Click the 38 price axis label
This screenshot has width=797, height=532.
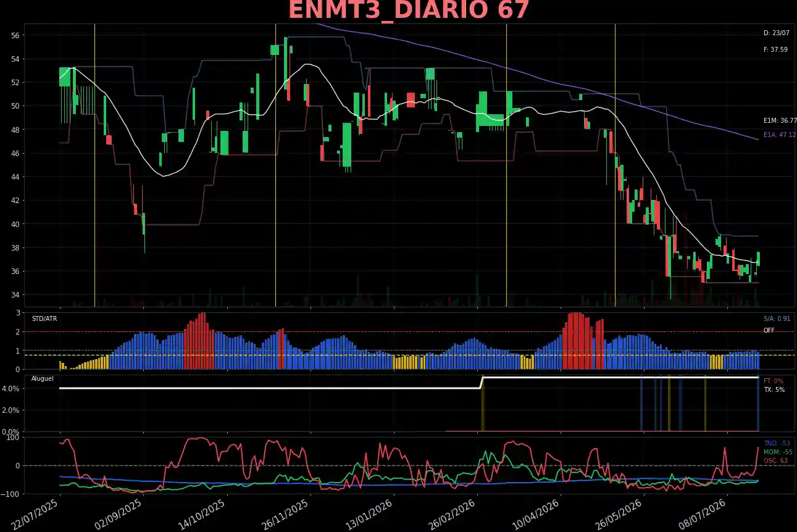coord(15,248)
